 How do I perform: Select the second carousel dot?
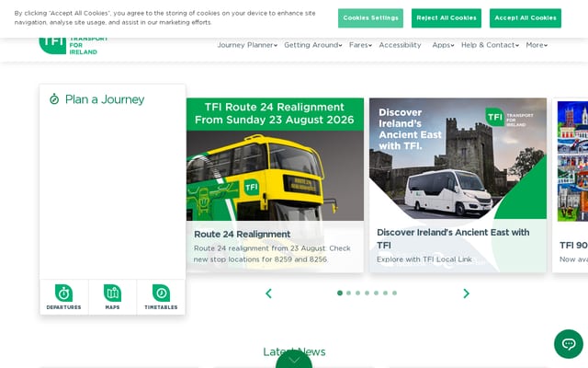(x=349, y=293)
